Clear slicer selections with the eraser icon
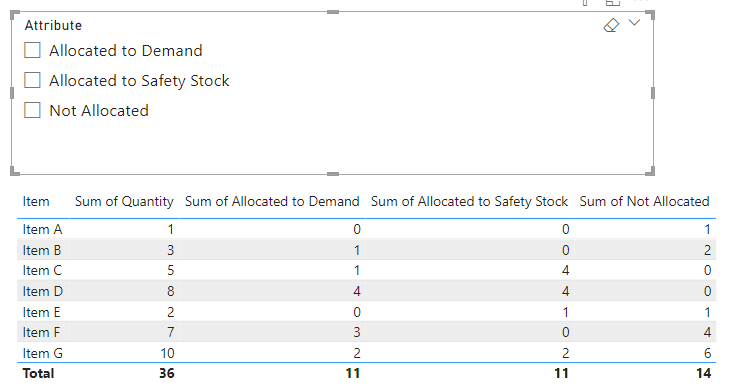The image size is (748, 387). click(x=611, y=25)
